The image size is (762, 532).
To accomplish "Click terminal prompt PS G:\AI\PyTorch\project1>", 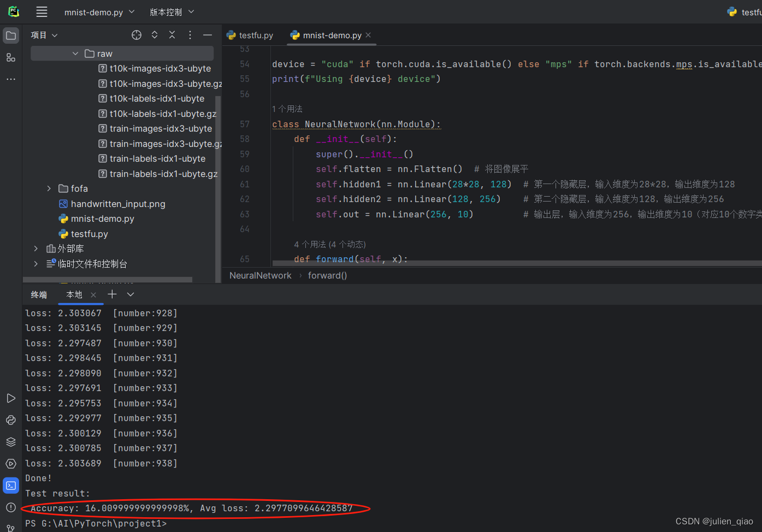I will point(96,523).
